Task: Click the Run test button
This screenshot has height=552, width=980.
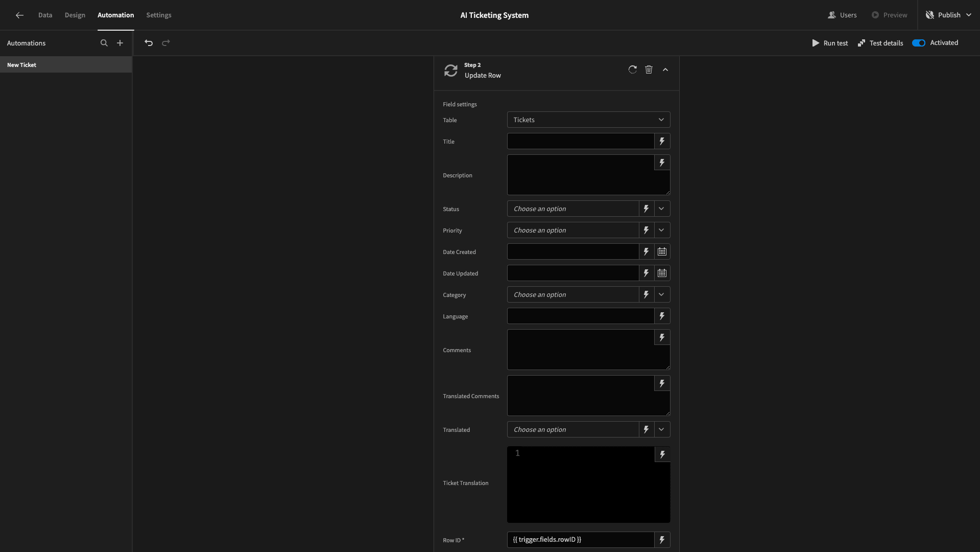Action: pyautogui.click(x=830, y=43)
